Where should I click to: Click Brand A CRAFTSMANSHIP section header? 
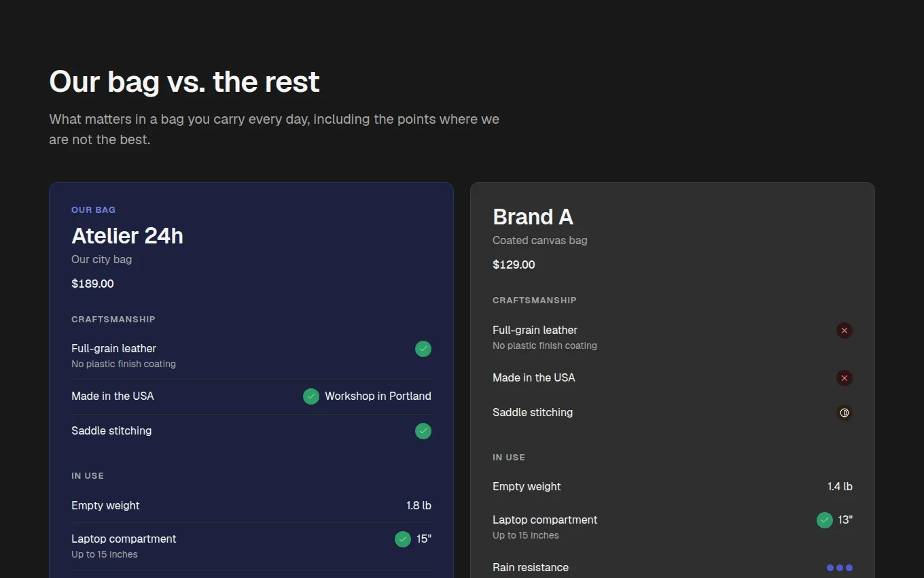(x=535, y=301)
